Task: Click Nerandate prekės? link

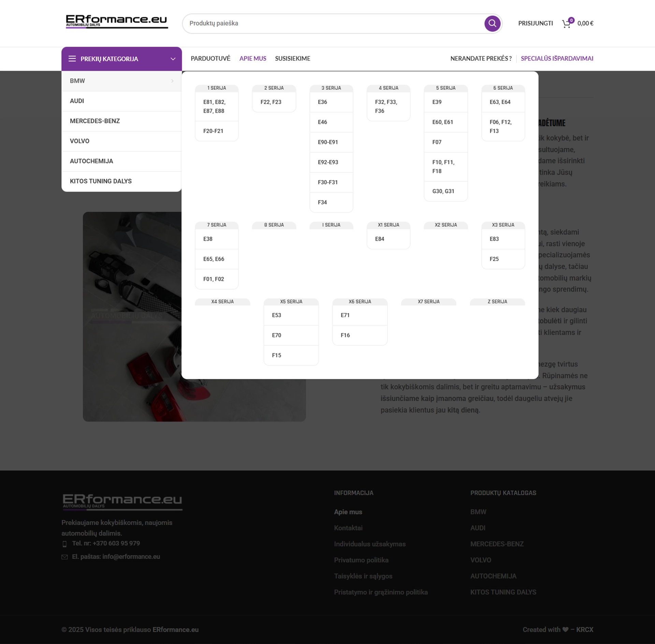Action: pos(481,58)
